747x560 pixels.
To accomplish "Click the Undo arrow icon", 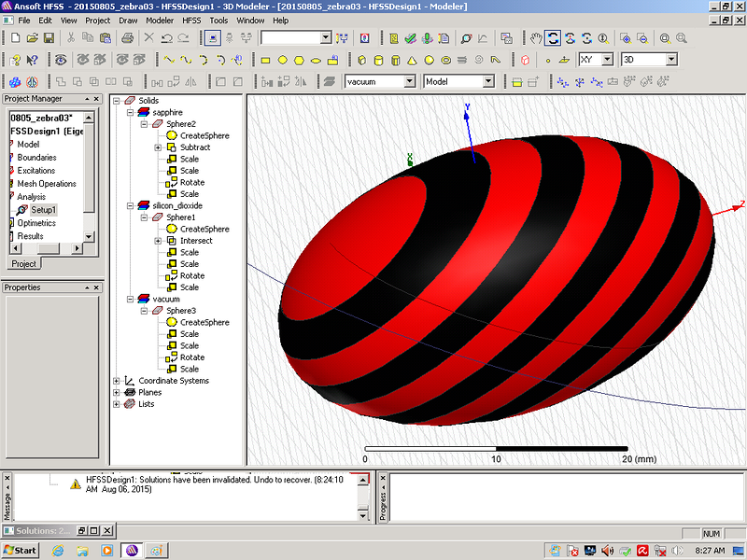I will [167, 38].
